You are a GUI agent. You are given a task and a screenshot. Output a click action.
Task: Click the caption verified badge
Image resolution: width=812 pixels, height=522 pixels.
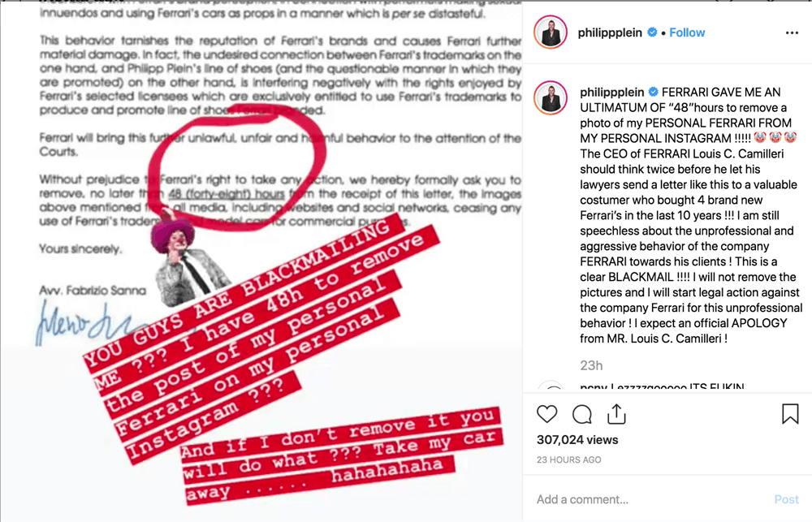654,92
